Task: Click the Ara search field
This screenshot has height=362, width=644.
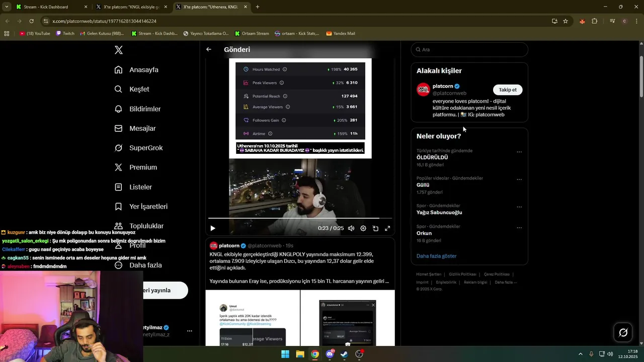Action: [469, 50]
